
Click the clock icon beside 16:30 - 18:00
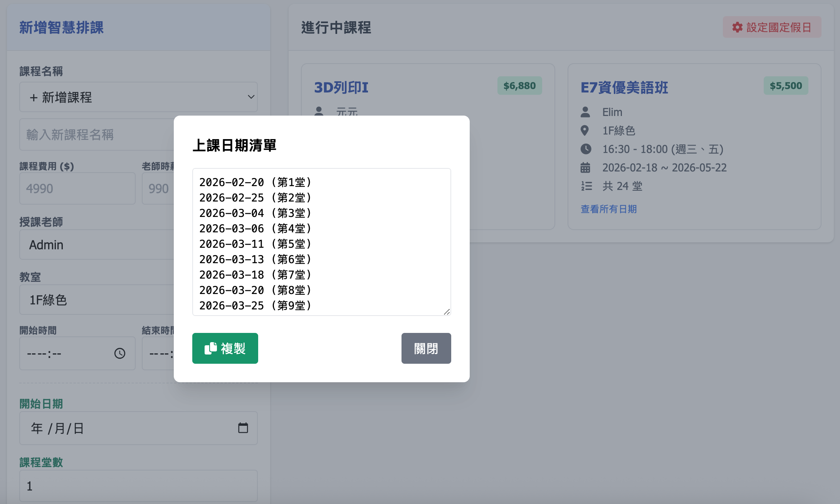pyautogui.click(x=586, y=149)
